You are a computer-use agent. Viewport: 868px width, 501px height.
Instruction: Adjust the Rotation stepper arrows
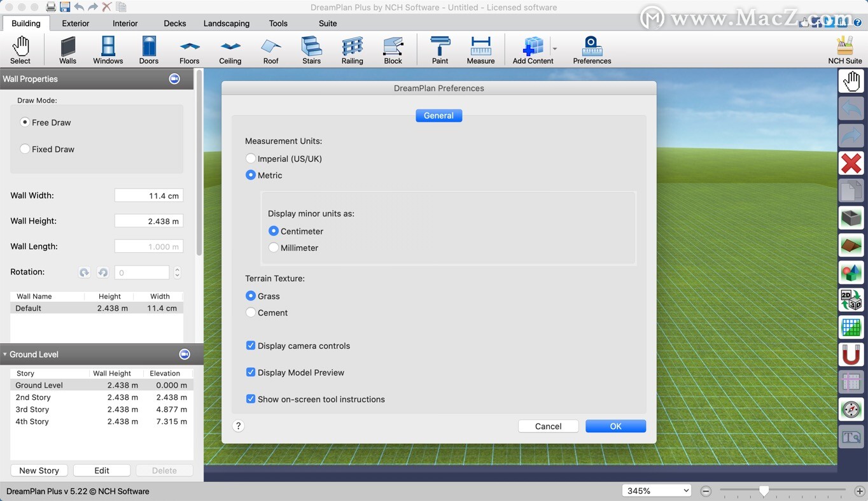coord(177,272)
